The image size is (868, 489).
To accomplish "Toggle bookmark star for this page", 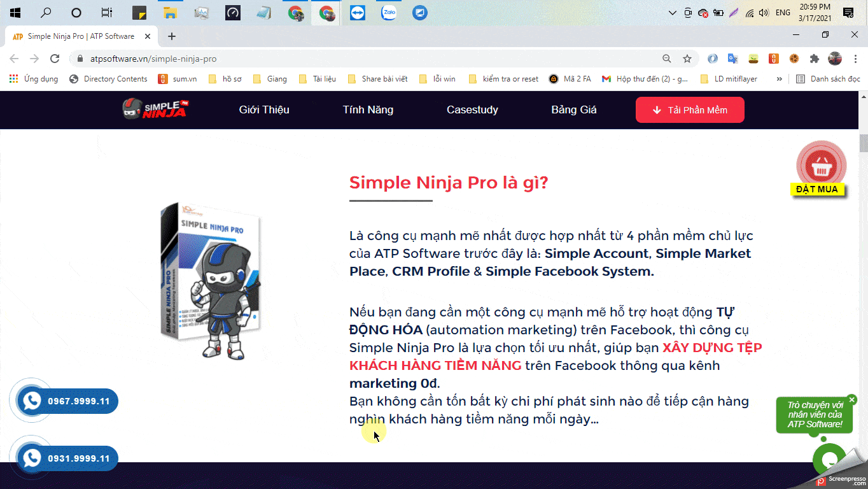I will pyautogui.click(x=687, y=58).
